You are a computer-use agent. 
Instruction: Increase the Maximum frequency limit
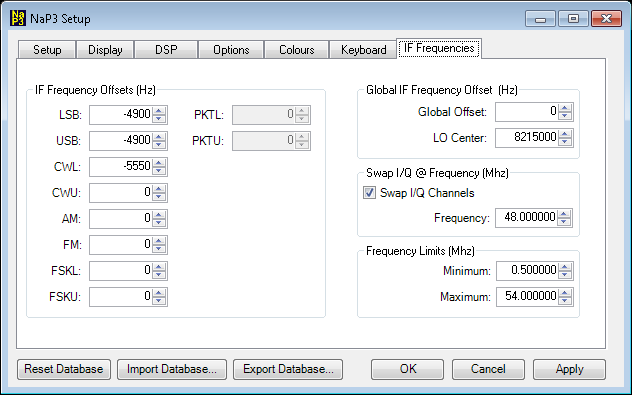tap(565, 293)
